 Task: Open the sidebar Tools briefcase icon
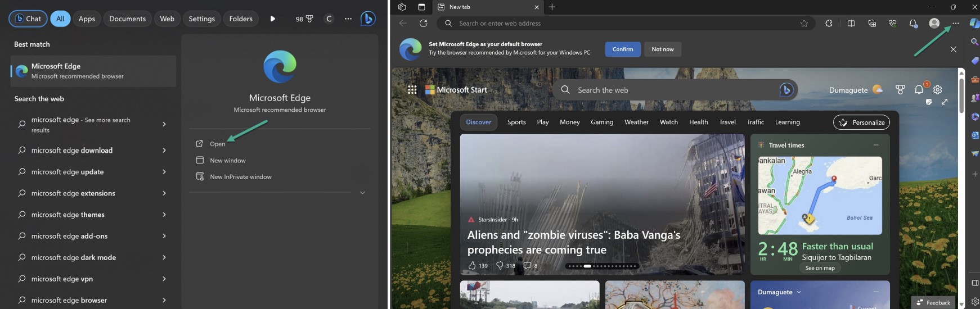(975, 79)
